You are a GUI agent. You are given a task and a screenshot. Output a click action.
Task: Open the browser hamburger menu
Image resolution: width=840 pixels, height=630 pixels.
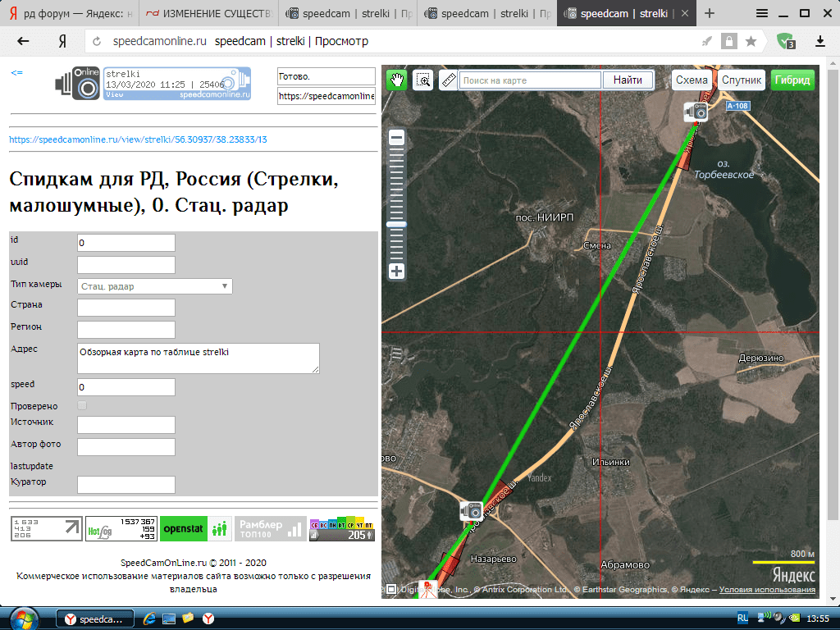[762, 13]
